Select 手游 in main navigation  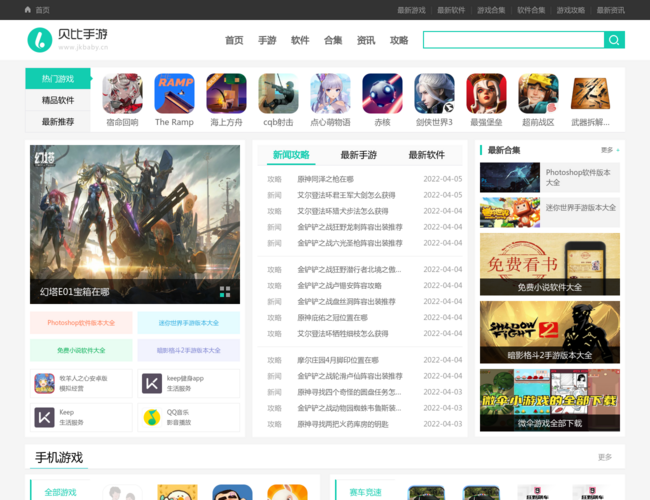pyautogui.click(x=267, y=40)
